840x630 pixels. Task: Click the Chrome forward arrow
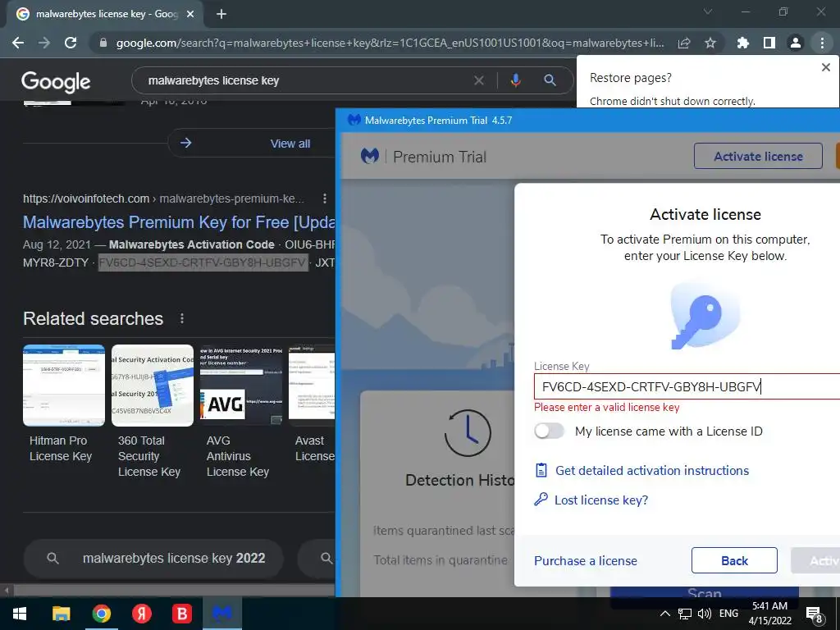click(x=44, y=43)
